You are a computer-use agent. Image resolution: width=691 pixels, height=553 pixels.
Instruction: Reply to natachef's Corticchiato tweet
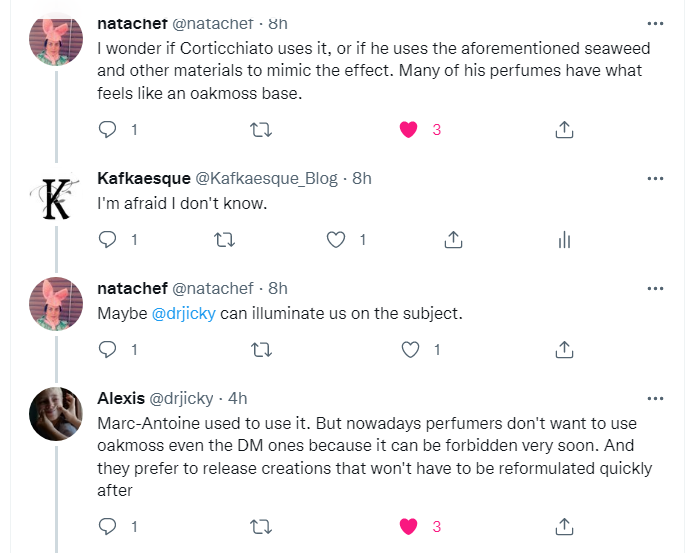pos(110,129)
